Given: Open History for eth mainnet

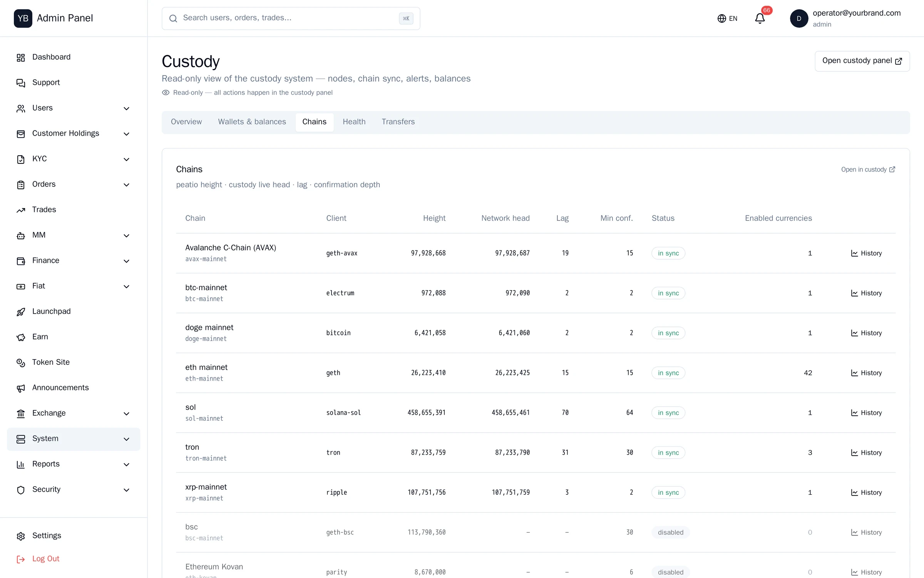Looking at the screenshot, I should tap(866, 373).
